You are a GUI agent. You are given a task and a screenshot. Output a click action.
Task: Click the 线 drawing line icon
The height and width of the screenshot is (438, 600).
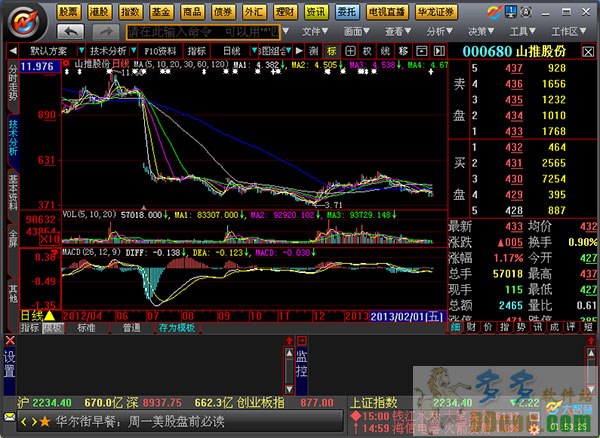click(x=385, y=51)
